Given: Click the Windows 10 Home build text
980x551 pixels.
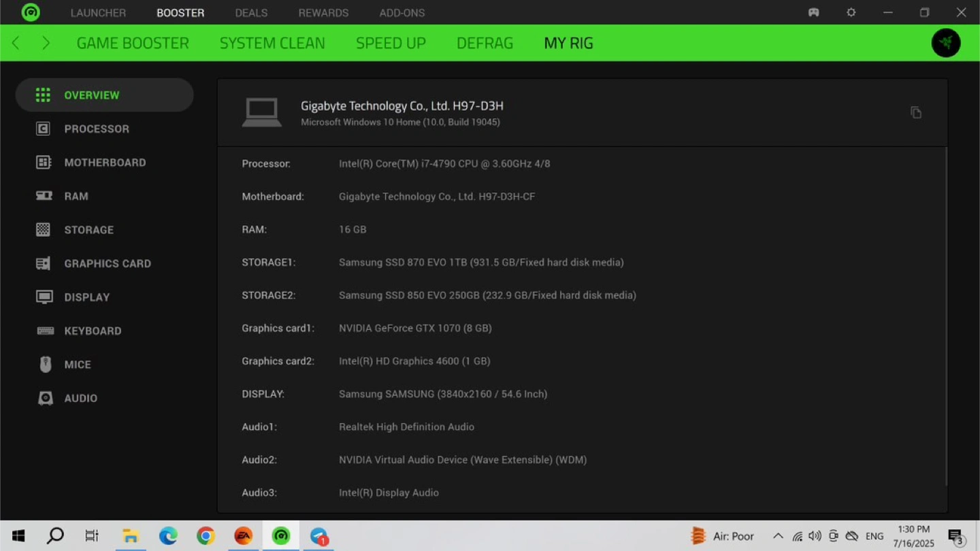Looking at the screenshot, I should pos(400,122).
